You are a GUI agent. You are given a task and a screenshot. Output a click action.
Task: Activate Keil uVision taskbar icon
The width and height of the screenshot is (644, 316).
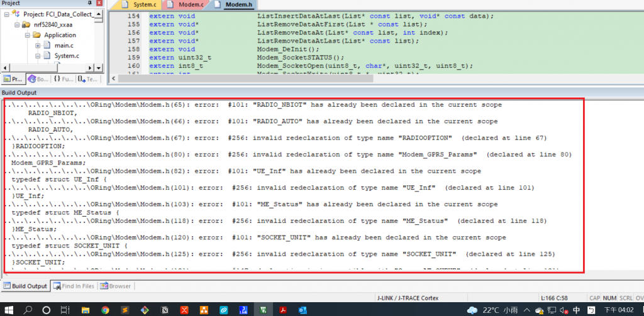coord(263,310)
